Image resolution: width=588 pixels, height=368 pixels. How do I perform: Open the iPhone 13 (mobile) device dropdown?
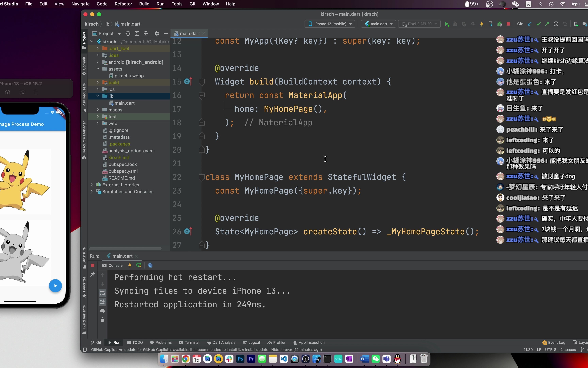point(330,24)
